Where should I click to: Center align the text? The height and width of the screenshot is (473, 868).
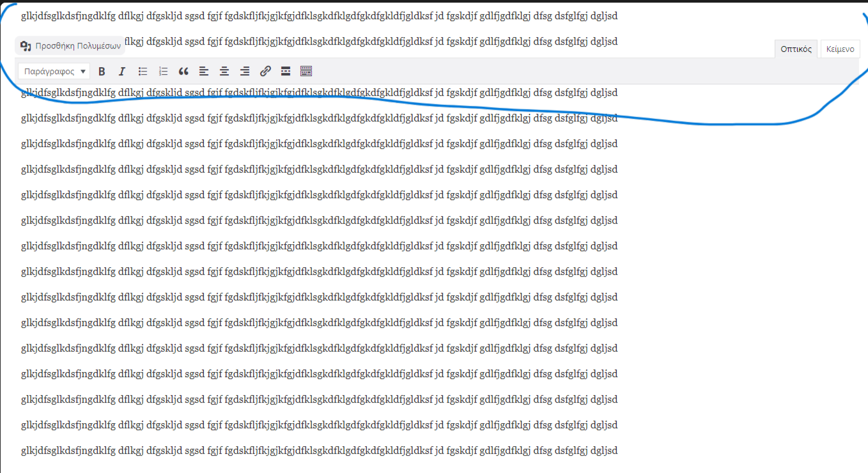[224, 72]
